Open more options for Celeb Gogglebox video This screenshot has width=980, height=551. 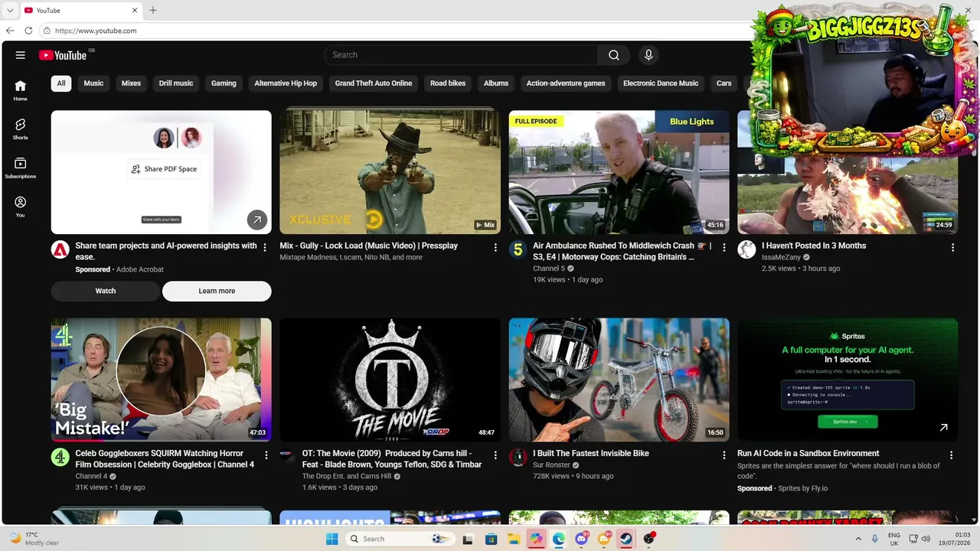point(266,455)
